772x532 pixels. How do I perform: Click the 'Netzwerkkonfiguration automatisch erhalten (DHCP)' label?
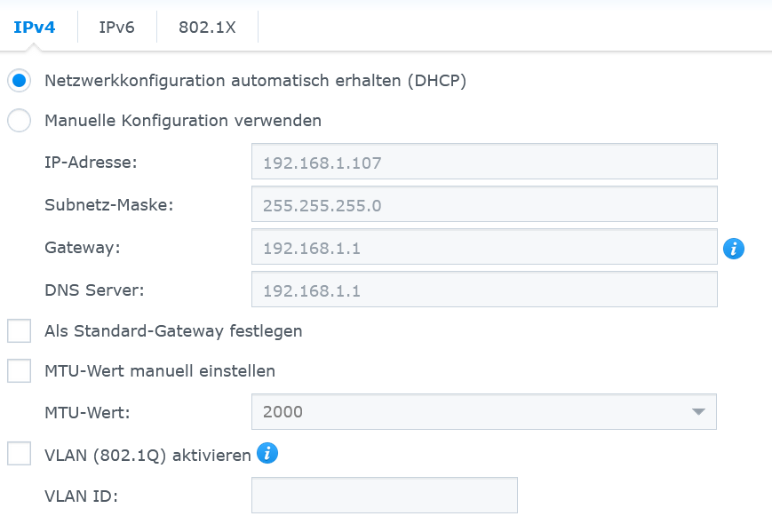(256, 80)
